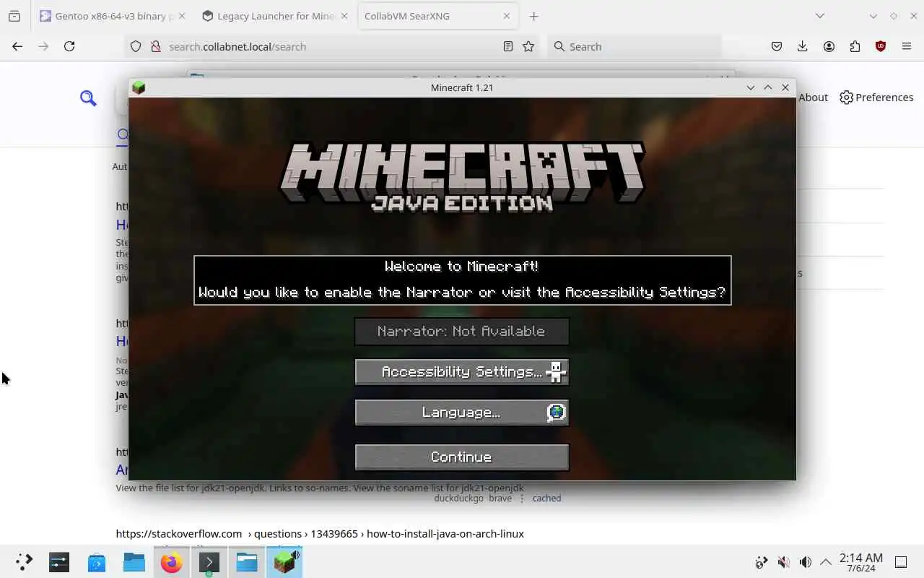
Task: Open the Discover software store taskbar icon
Action: pyautogui.click(x=97, y=561)
